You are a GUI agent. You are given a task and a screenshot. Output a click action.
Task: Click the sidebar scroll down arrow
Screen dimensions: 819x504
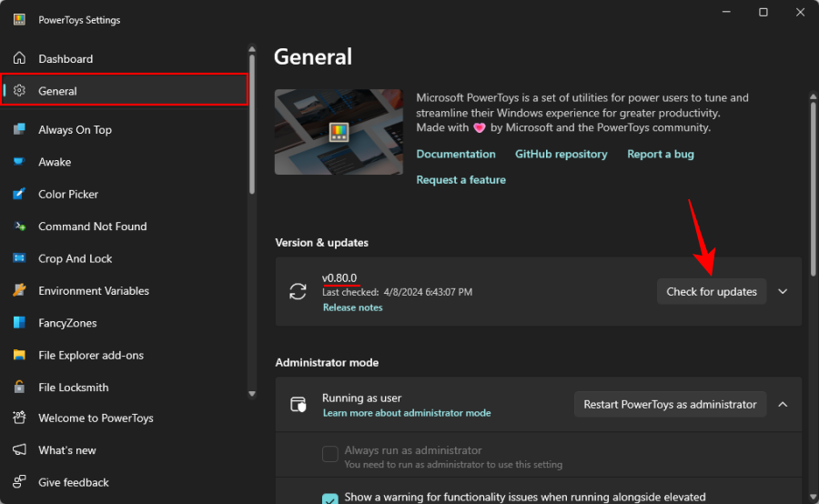(252, 394)
